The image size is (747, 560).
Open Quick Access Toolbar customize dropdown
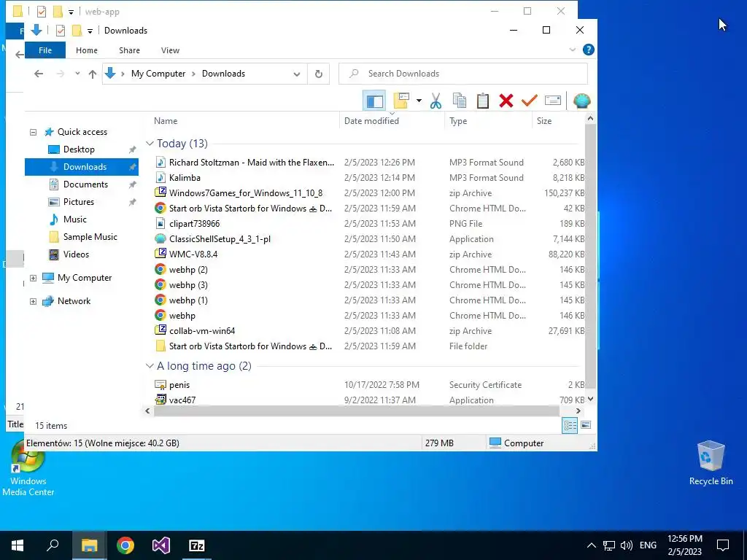(90, 31)
